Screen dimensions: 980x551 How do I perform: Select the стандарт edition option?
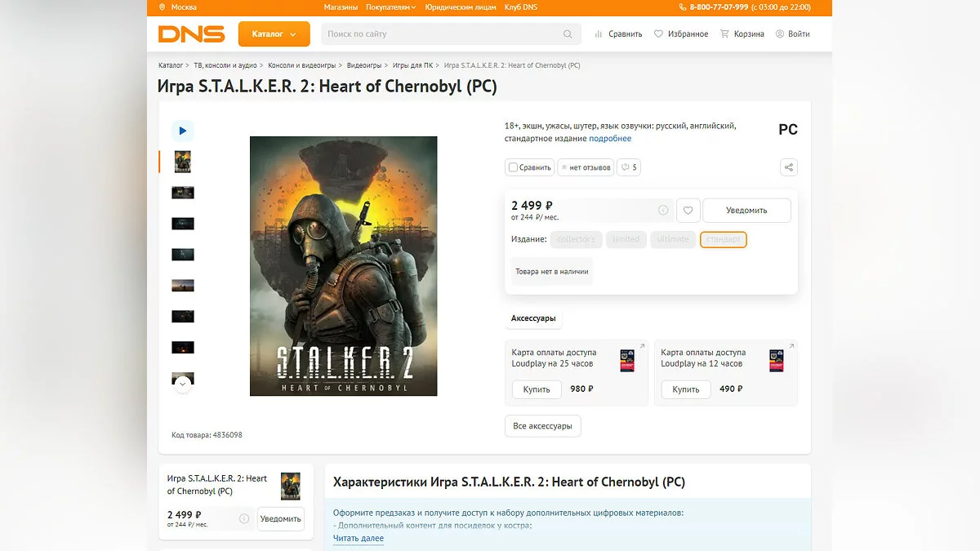pos(723,239)
